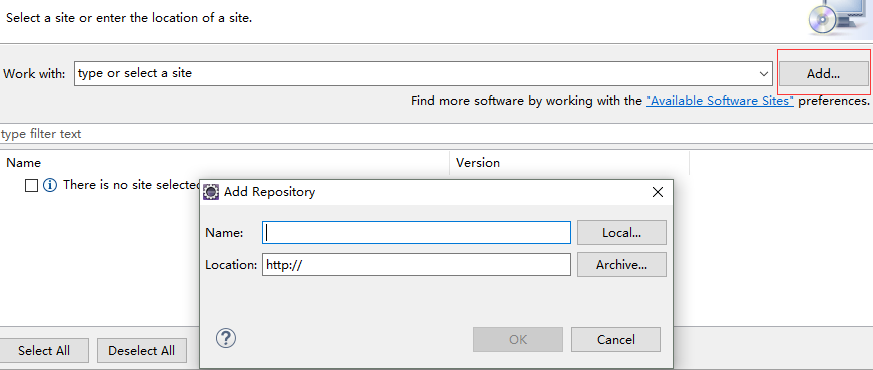The image size is (873, 370).
Task: Click the Eclipse icon in Add Repository title bar
Action: coord(211,192)
